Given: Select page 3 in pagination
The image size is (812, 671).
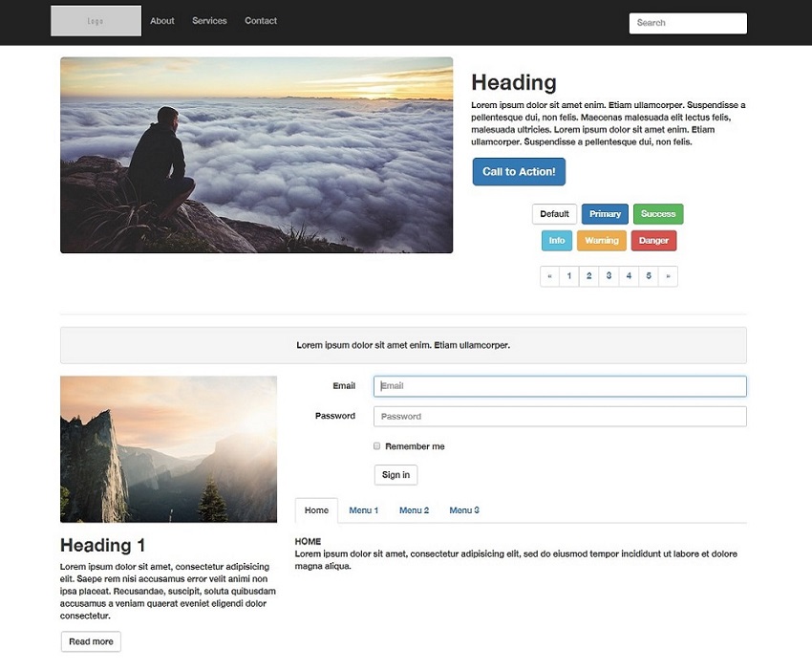Looking at the screenshot, I should tap(609, 276).
